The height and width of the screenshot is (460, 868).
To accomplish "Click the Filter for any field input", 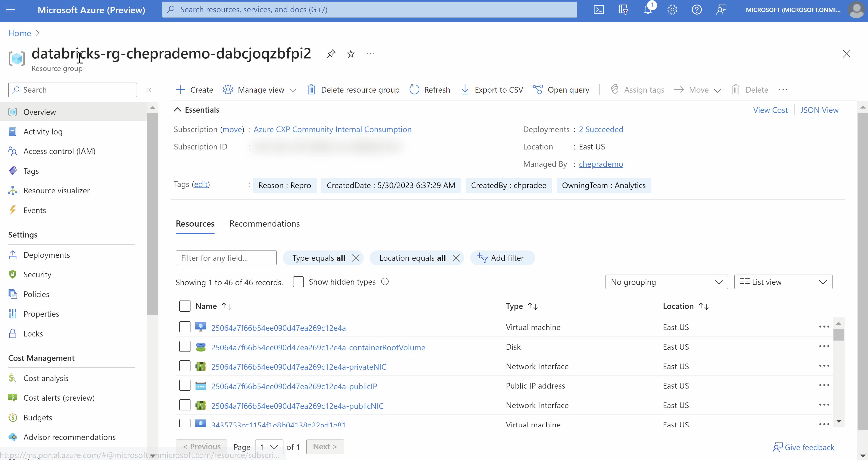I will pos(226,258).
